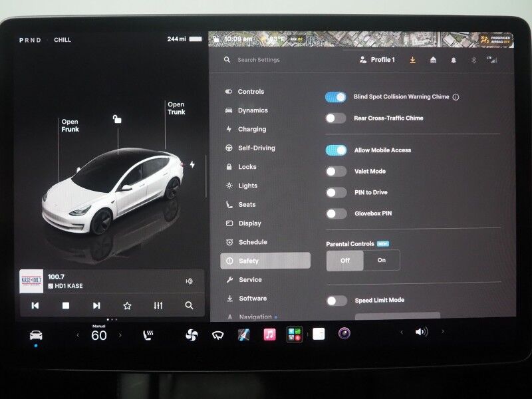Open the white square app icon
Screen dimensions: 532x399
point(319,334)
